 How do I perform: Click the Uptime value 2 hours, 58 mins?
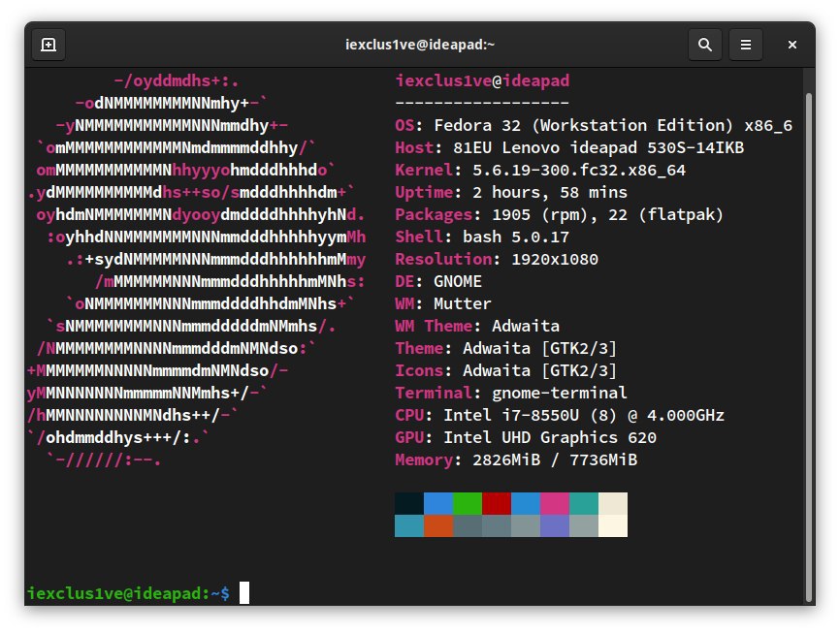tap(550, 192)
